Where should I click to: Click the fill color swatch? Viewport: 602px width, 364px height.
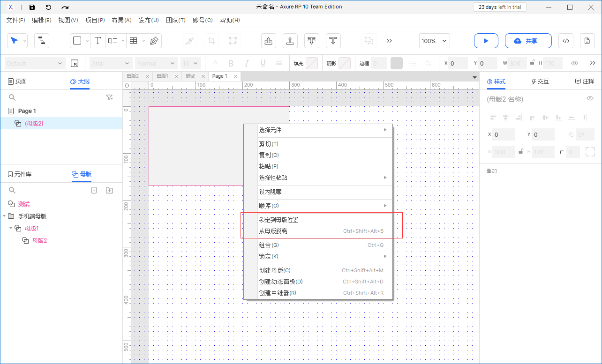click(x=311, y=63)
